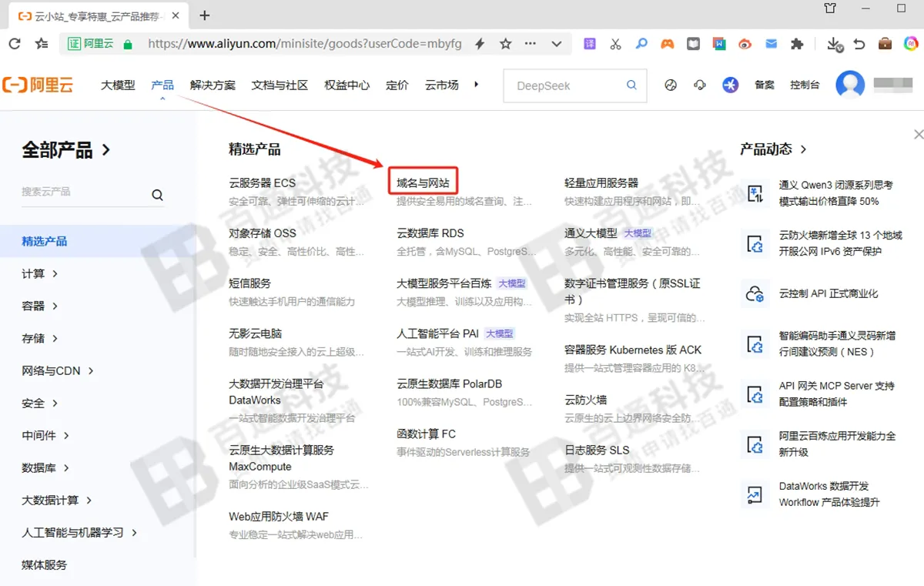
Task: Click the search magnifier in DeepSeek box
Action: (x=632, y=85)
